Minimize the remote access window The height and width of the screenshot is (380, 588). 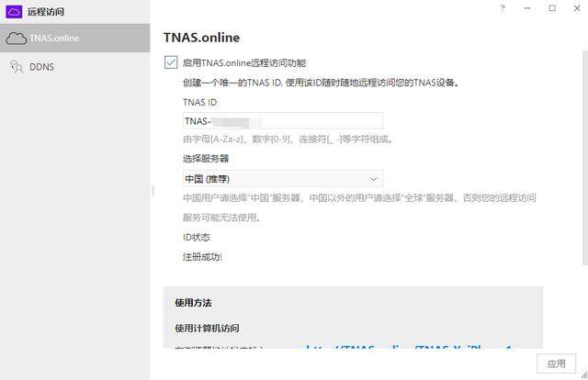pos(527,8)
